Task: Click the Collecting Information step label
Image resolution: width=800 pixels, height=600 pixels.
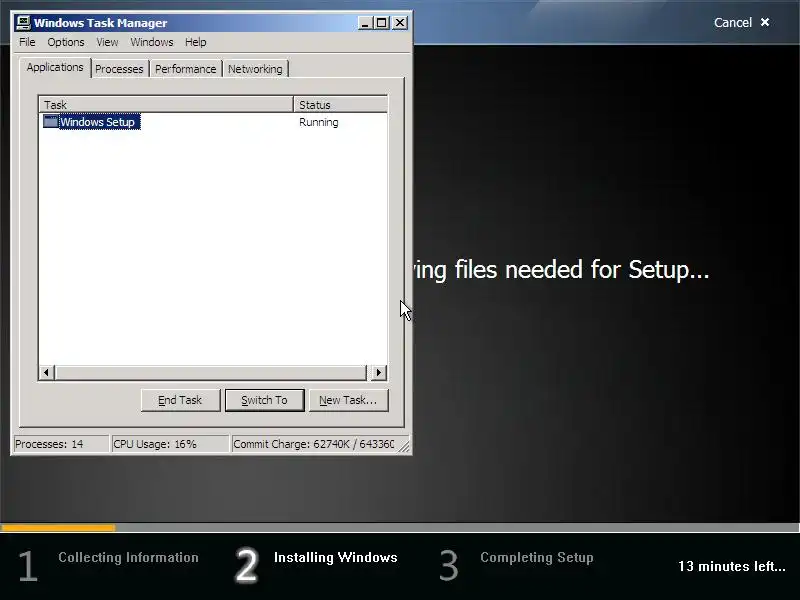Action: [128, 557]
